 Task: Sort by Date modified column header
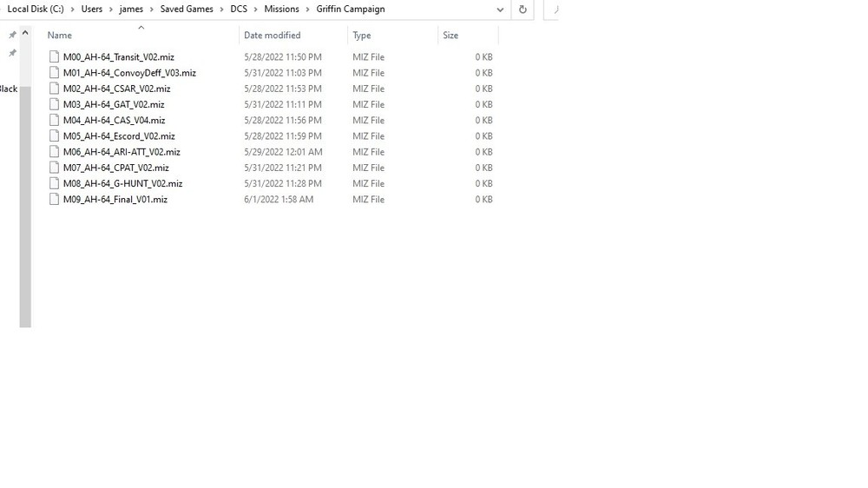pos(273,35)
